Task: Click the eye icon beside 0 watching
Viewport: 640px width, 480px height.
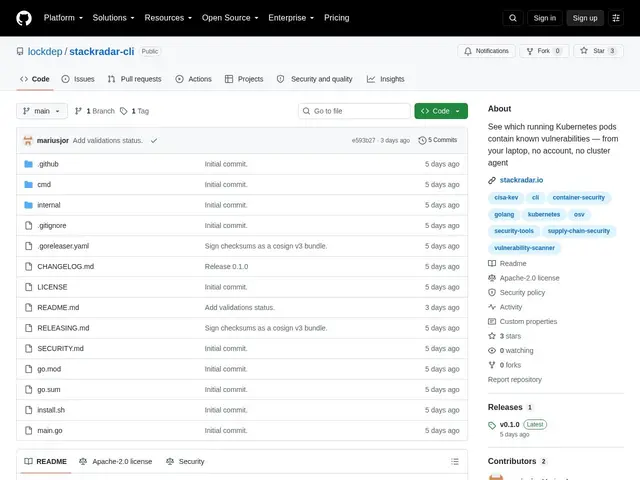Action: (x=492, y=351)
